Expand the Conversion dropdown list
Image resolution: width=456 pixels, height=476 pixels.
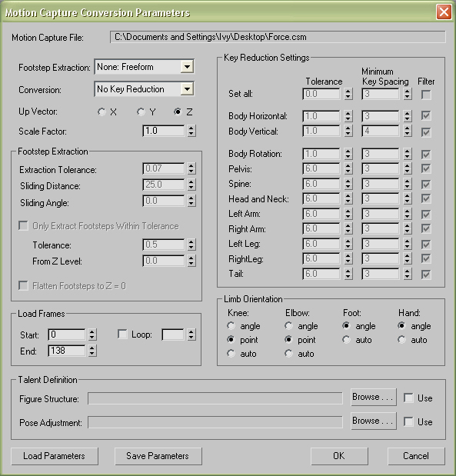point(145,89)
